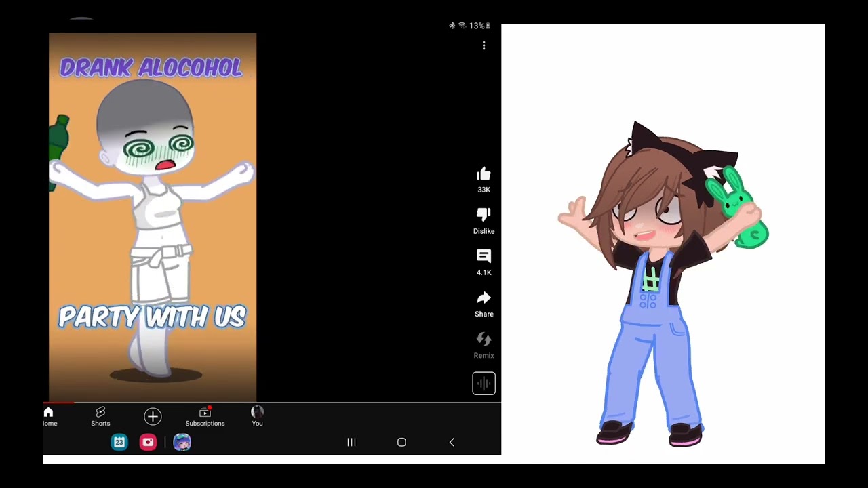The width and height of the screenshot is (868, 488).
Task: Tap the Android recent apps button
Action: pyautogui.click(x=351, y=442)
